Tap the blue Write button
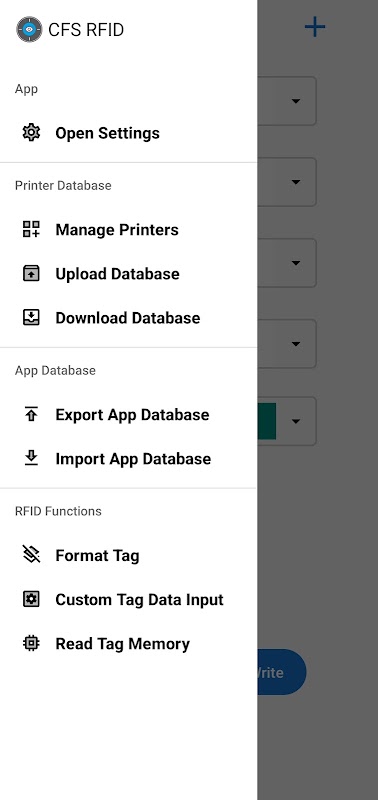The image size is (378, 800). [x=282, y=672]
